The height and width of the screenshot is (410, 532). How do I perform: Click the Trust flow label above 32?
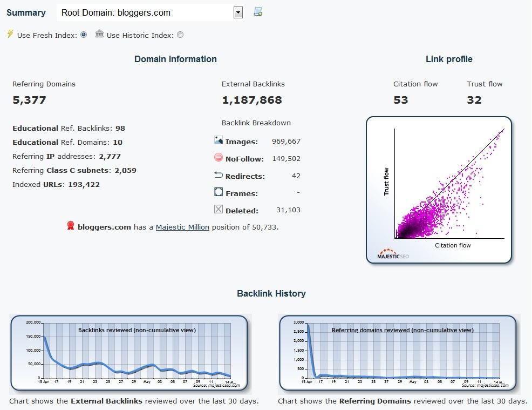485,84
